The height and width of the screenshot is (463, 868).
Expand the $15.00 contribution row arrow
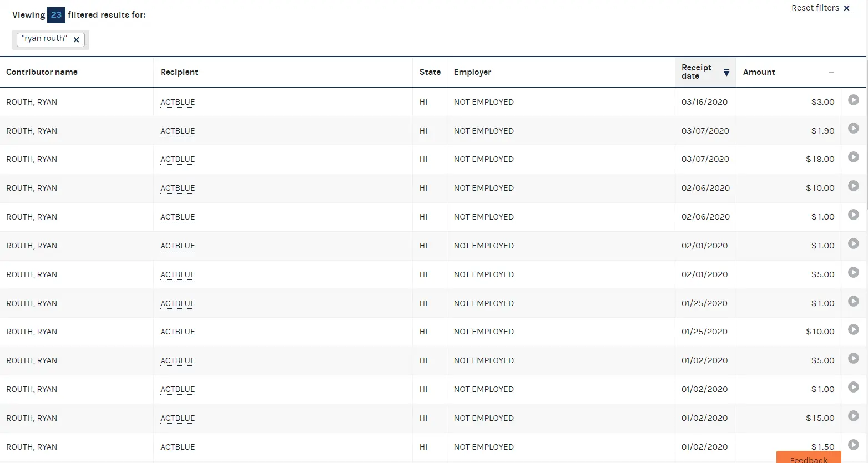[854, 416]
